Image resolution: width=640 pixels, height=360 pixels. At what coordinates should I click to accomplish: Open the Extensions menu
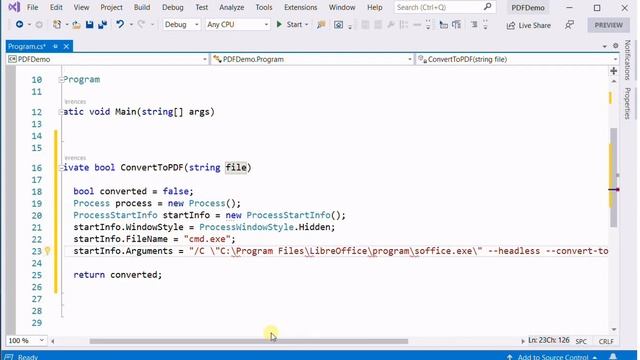(x=300, y=7)
